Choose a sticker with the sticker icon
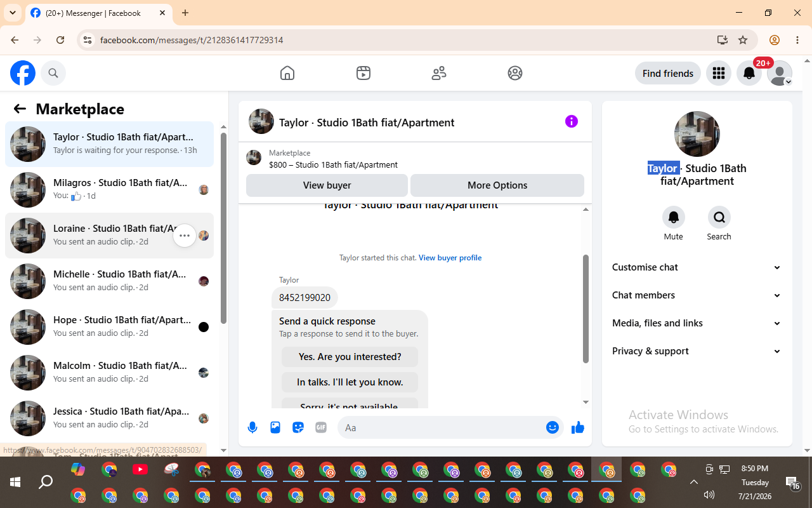Screen dimensions: 812x508 pos(298,427)
